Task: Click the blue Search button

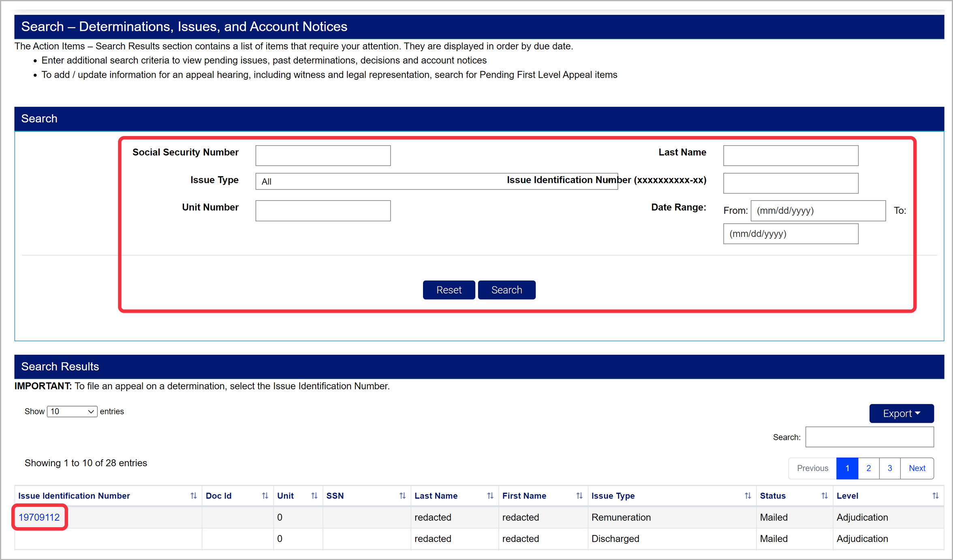Action: point(506,290)
